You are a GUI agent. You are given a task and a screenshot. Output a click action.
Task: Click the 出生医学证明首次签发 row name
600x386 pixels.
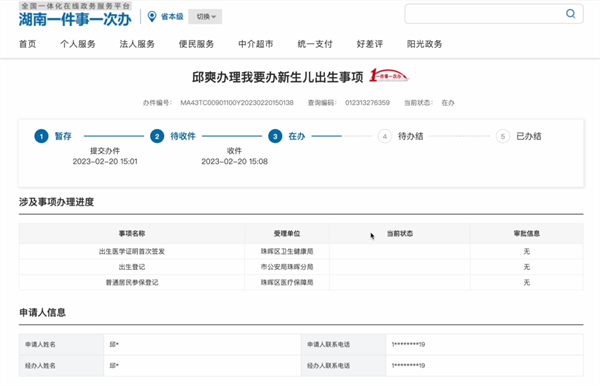tap(132, 251)
